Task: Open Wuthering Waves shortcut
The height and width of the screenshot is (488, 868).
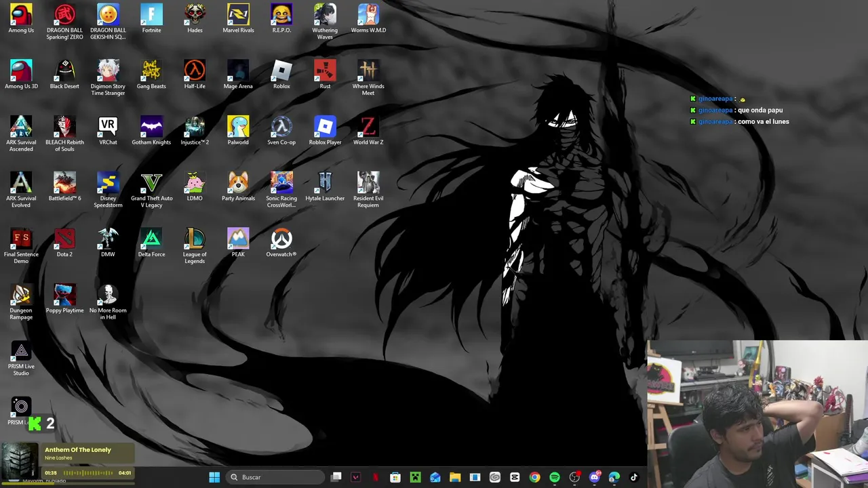Action: [x=325, y=22]
